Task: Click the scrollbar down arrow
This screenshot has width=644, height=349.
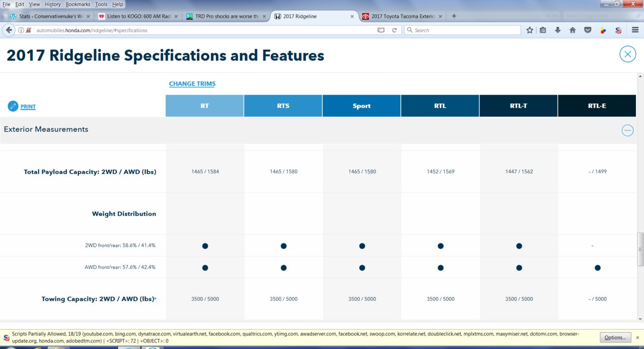Action: 640,318
